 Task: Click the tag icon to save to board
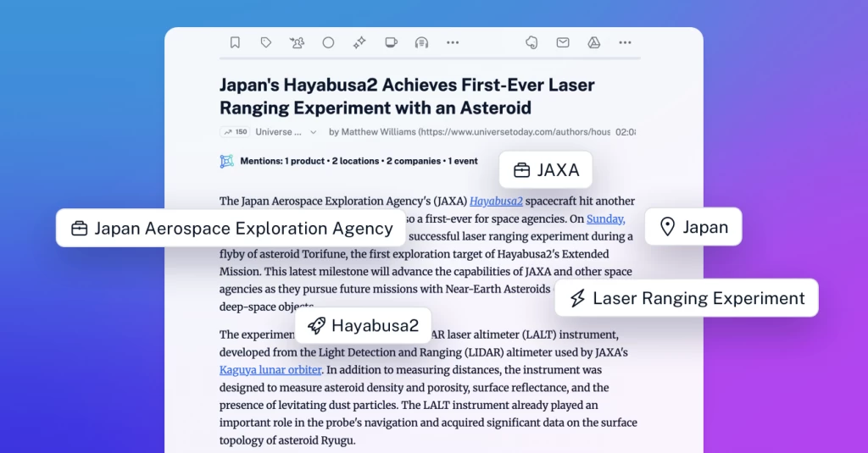(x=265, y=42)
